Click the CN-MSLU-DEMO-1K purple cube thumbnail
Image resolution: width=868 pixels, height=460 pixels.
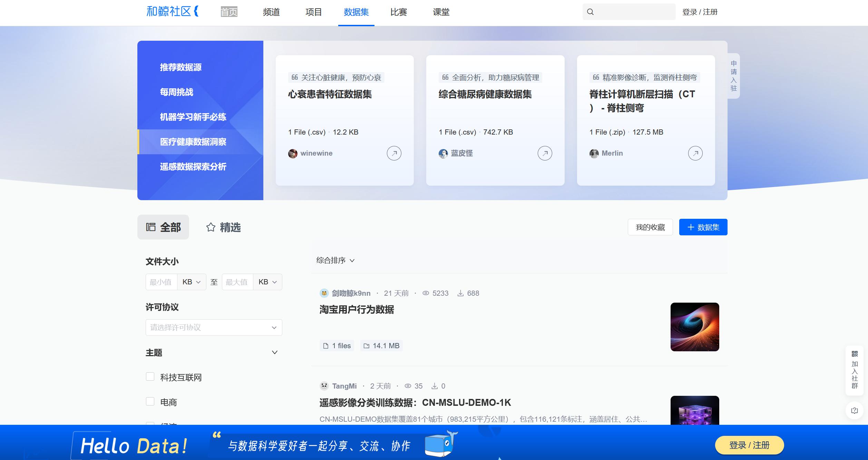coord(695,410)
